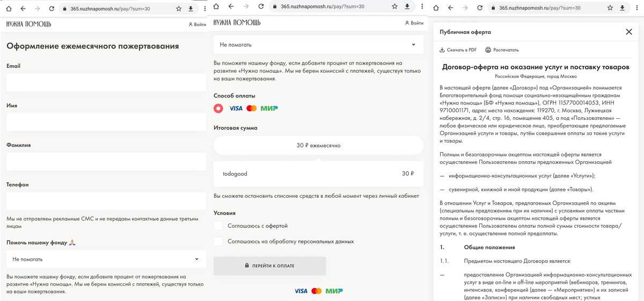Focus the 'Телефон' input field
The image size is (644, 301).
pos(106,201)
